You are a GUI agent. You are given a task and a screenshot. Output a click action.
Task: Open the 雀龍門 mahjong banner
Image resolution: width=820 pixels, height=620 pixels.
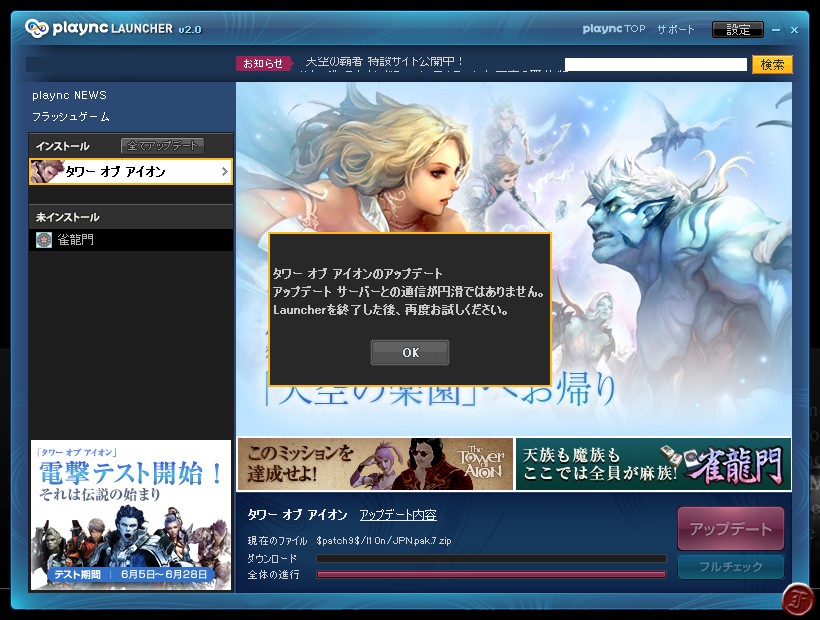click(653, 464)
